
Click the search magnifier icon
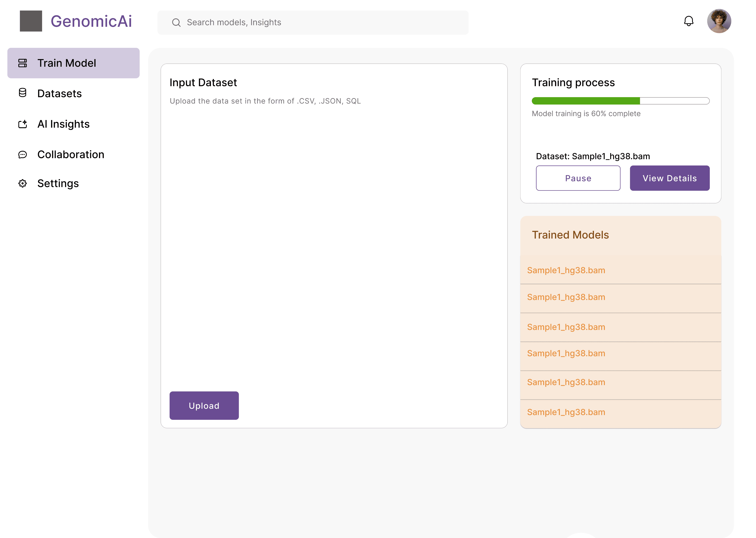(x=176, y=23)
